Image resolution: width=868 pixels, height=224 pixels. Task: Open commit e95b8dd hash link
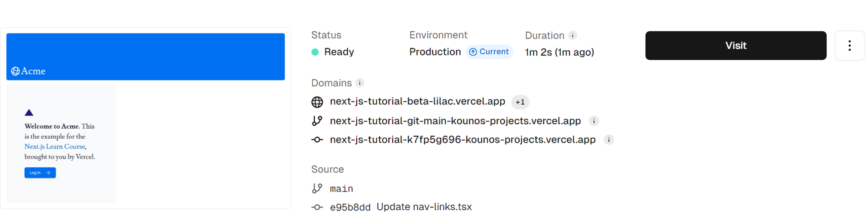click(350, 208)
